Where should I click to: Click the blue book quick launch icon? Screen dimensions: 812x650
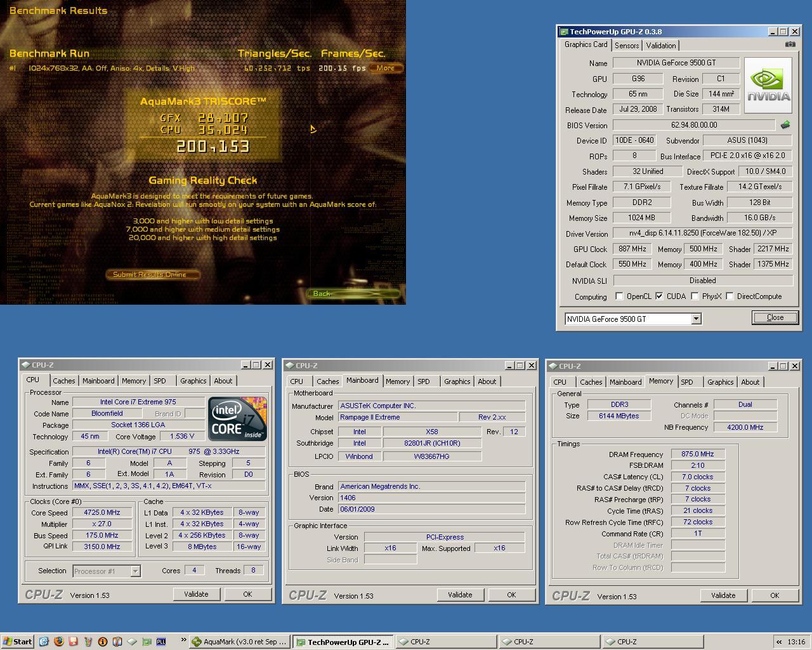[117, 642]
